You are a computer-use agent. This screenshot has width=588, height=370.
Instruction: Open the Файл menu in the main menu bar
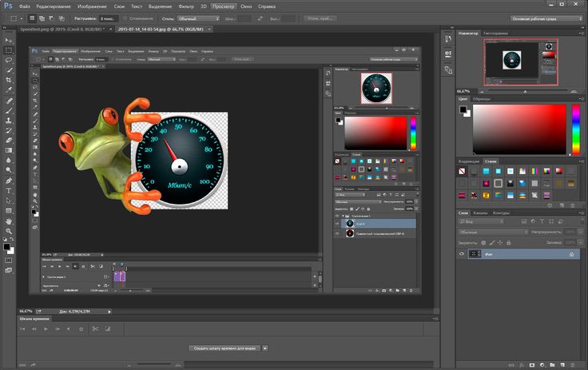click(25, 6)
